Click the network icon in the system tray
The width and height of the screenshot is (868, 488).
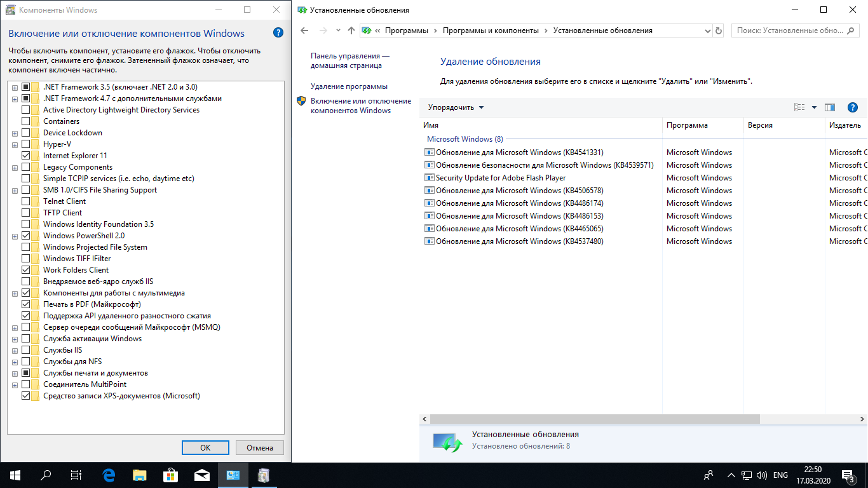(747, 475)
